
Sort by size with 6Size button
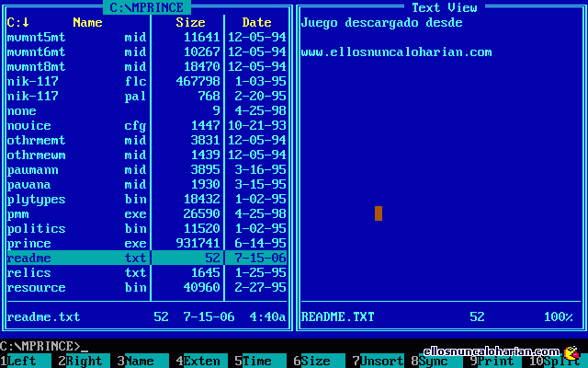click(x=320, y=361)
